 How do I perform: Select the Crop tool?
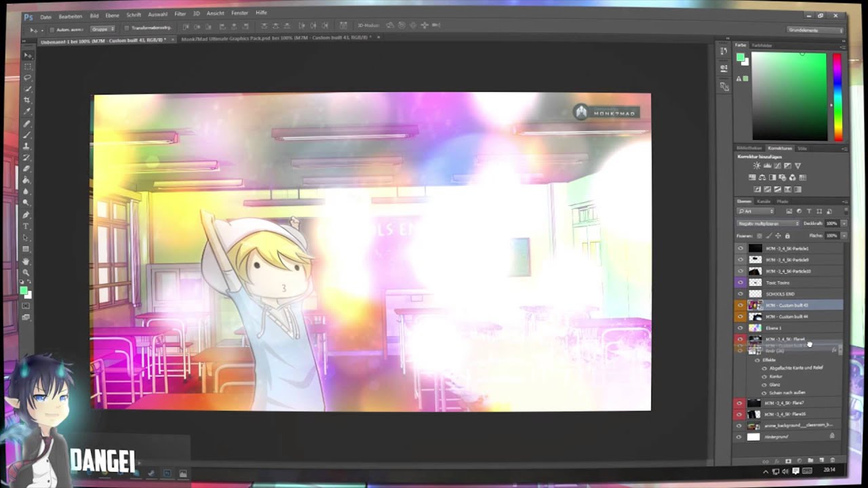[x=27, y=100]
